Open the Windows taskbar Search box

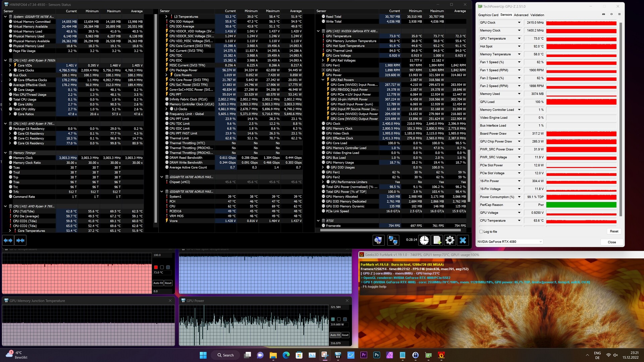(225, 355)
